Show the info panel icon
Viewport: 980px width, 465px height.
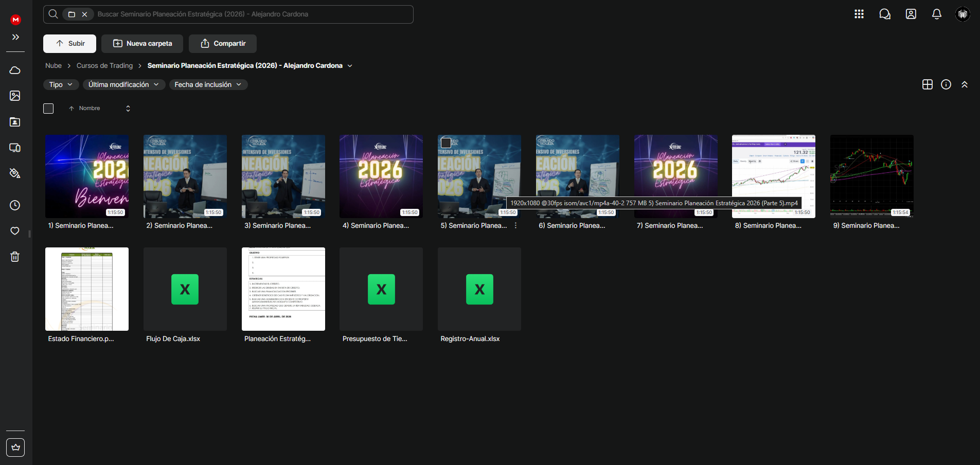coord(946,84)
